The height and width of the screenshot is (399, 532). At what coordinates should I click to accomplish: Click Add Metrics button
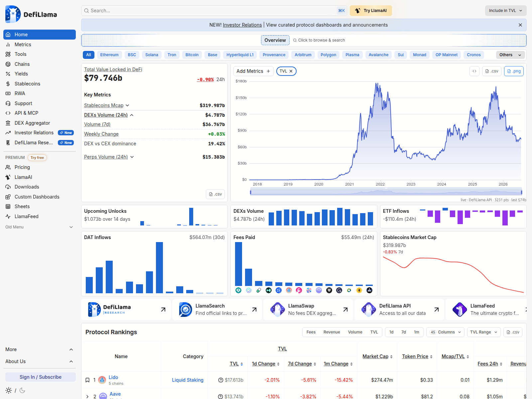(253, 71)
